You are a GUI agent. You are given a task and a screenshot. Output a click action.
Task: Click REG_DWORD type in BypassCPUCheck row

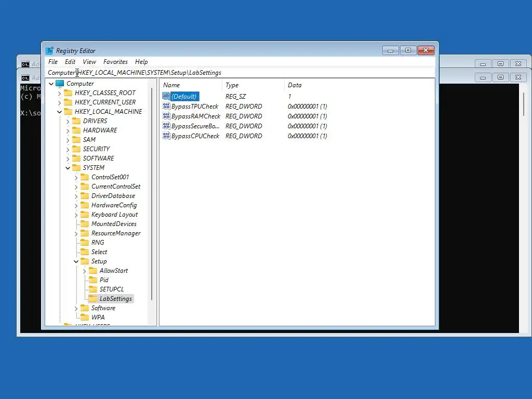coord(244,136)
